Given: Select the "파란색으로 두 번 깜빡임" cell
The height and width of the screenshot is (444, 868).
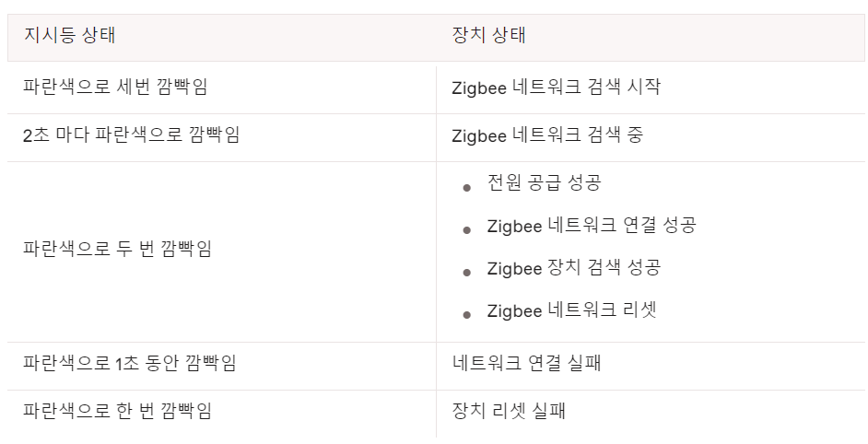Looking at the screenshot, I should coord(117,249).
